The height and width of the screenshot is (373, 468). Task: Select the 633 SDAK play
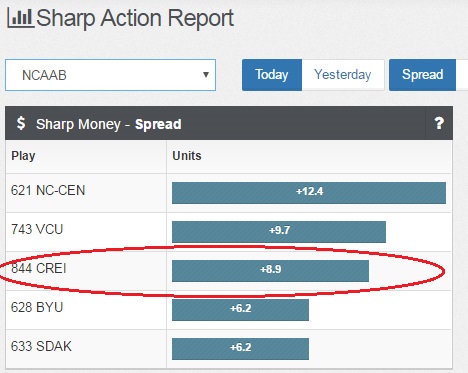41,346
